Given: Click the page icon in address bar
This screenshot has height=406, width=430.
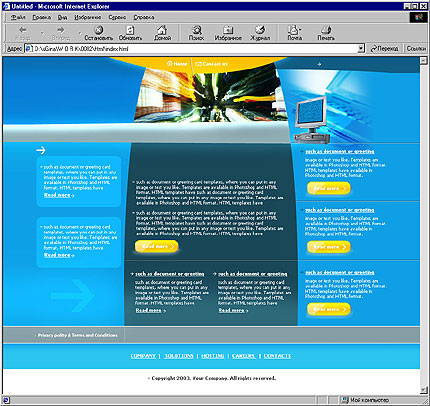Looking at the screenshot, I should pyautogui.click(x=29, y=49).
